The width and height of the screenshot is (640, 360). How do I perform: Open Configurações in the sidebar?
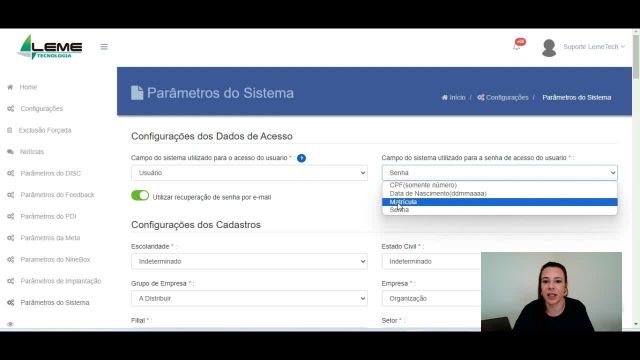click(x=42, y=109)
